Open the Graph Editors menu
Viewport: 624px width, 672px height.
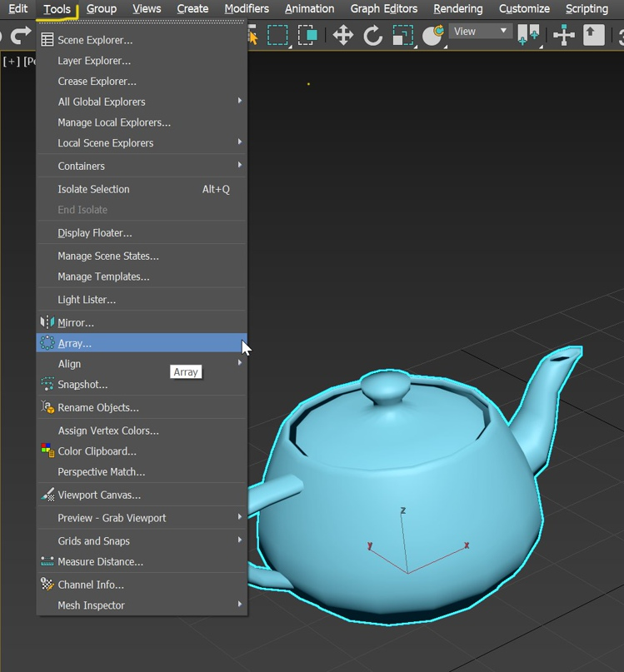(384, 9)
